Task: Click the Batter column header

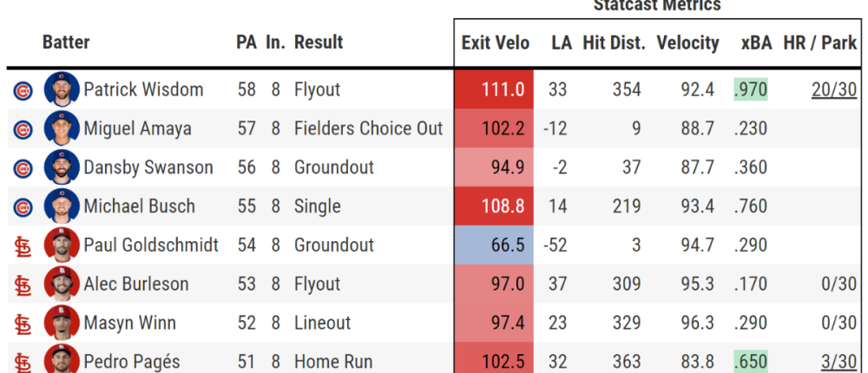Action: click(66, 42)
